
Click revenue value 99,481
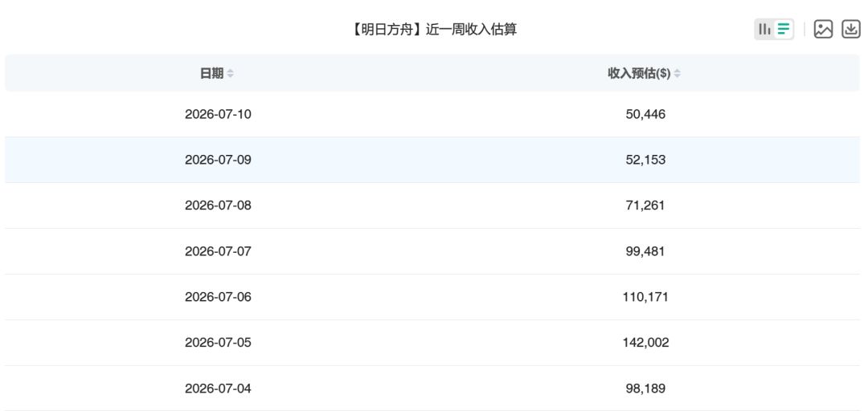click(x=645, y=251)
